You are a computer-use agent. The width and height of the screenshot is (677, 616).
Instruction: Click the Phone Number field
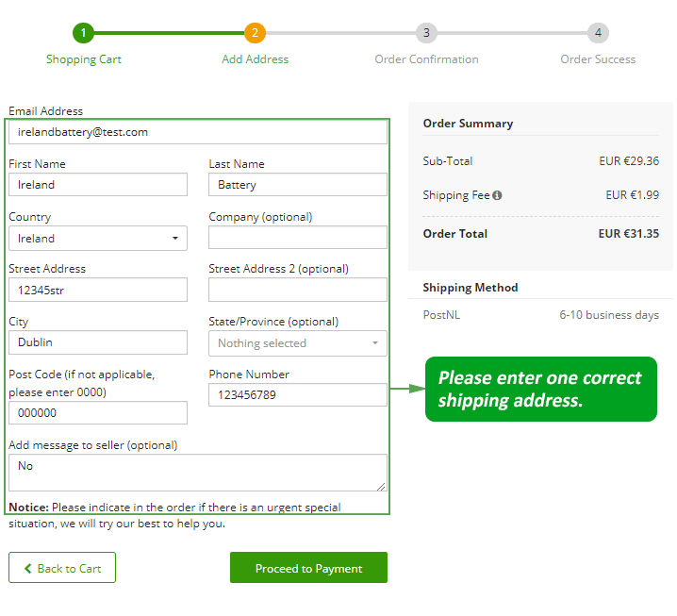pyautogui.click(x=298, y=395)
